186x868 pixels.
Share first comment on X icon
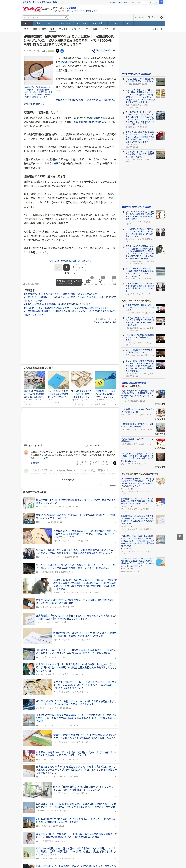click(114, 463)
